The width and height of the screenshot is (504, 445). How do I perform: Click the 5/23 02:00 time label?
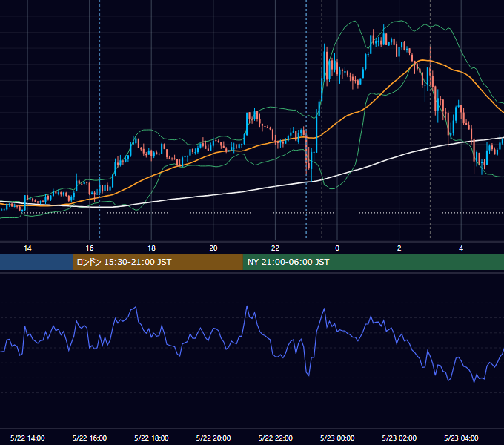coord(399,438)
